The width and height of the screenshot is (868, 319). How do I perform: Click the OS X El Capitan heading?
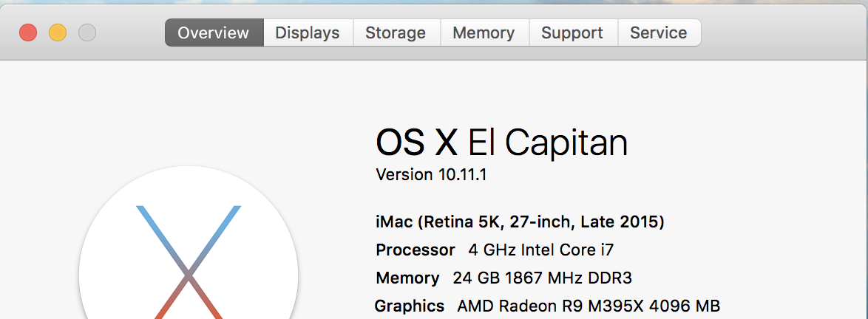[501, 143]
